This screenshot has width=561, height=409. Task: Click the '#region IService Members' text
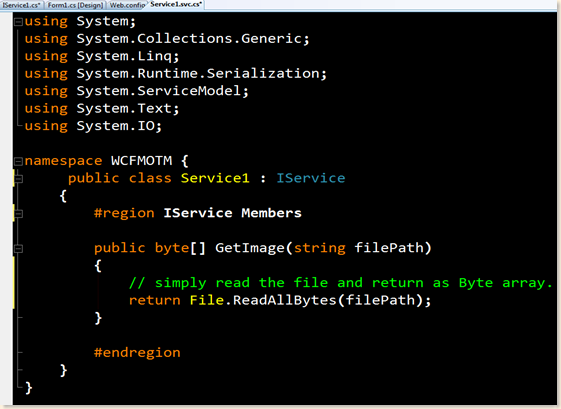197,213
